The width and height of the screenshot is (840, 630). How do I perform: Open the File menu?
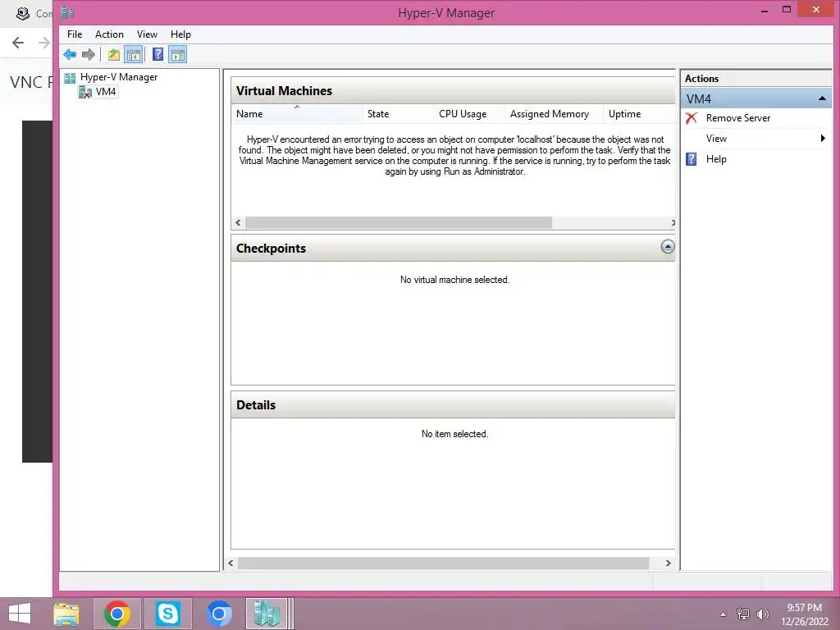click(x=75, y=34)
